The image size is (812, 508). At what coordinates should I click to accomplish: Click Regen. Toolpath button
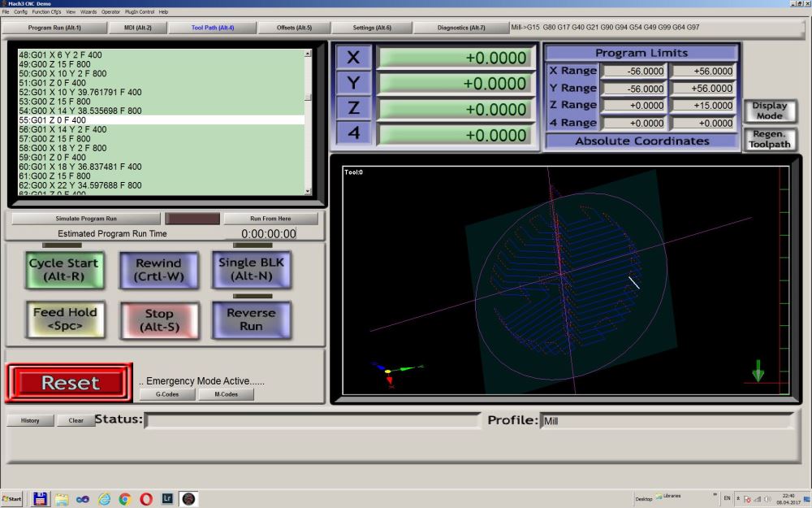tap(770, 140)
